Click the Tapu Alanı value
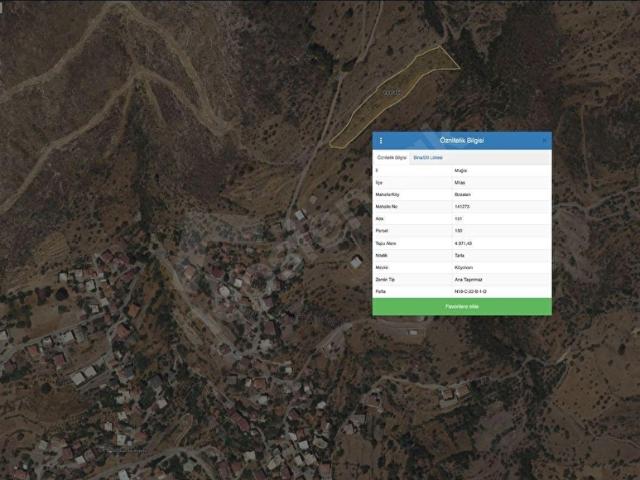640x480 pixels. pyautogui.click(x=463, y=243)
